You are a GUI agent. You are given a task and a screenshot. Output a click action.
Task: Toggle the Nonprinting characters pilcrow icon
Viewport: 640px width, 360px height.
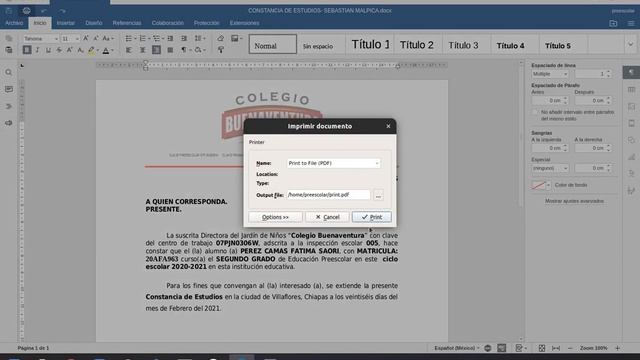pos(184,50)
